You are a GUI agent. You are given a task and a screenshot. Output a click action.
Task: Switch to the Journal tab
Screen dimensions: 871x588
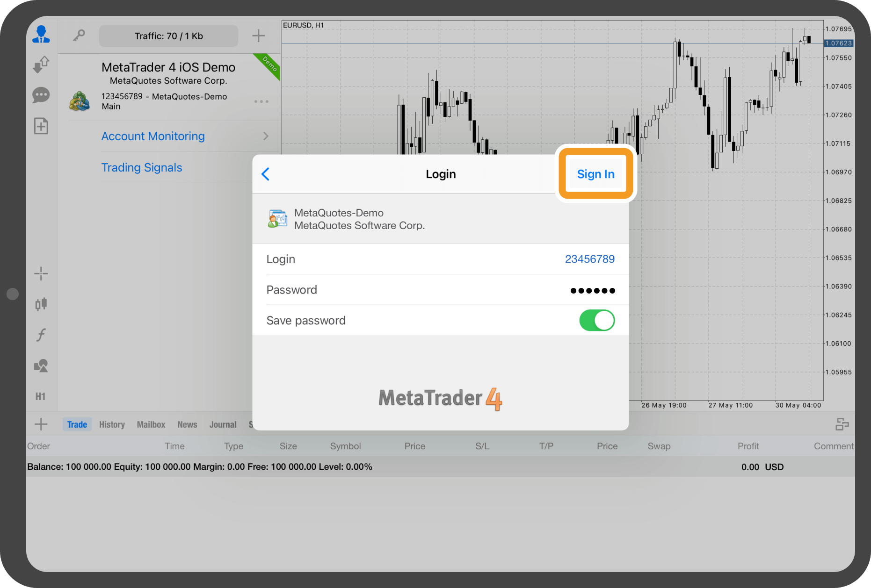(x=223, y=424)
